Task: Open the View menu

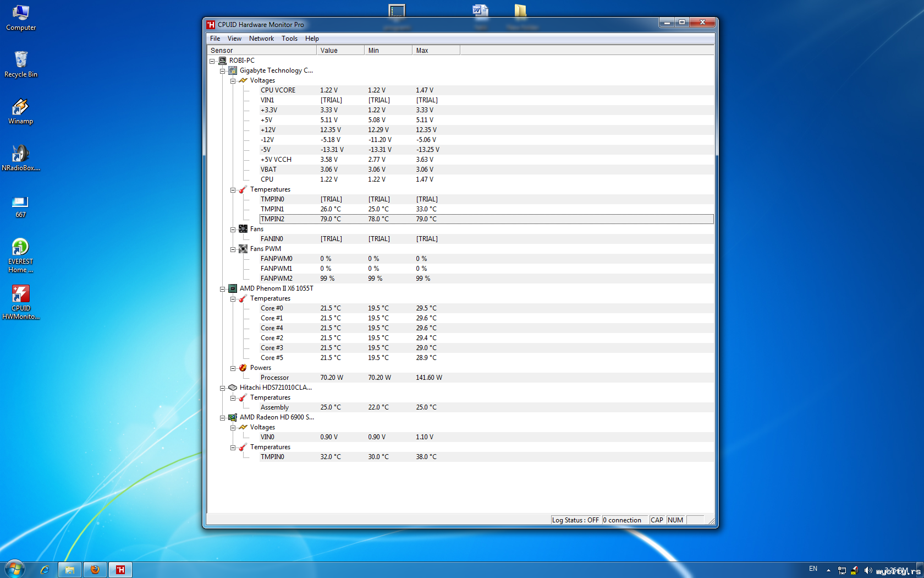Action: (x=234, y=39)
